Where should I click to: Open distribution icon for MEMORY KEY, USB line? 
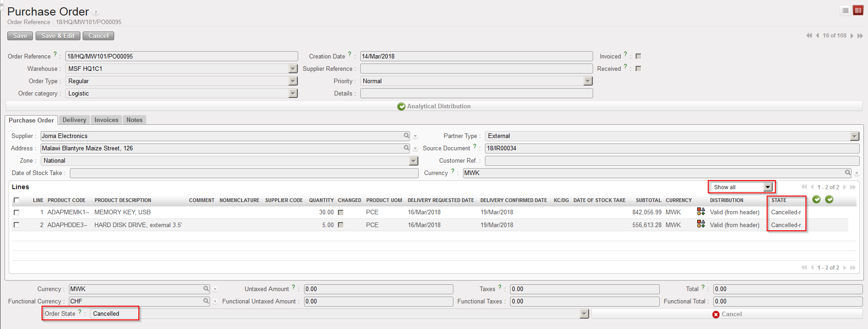tap(701, 212)
